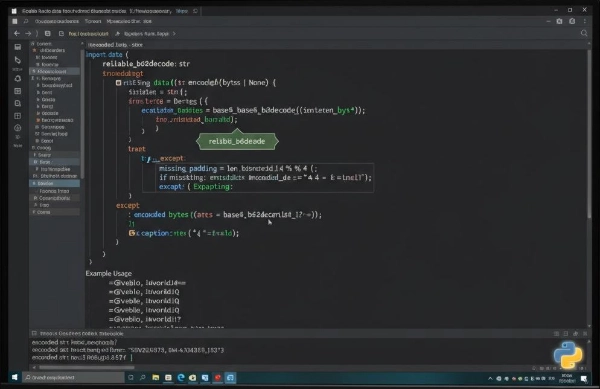Click the 'excapt: ( Expapting:' code line
Screen dimensions: 600x389
196,187
